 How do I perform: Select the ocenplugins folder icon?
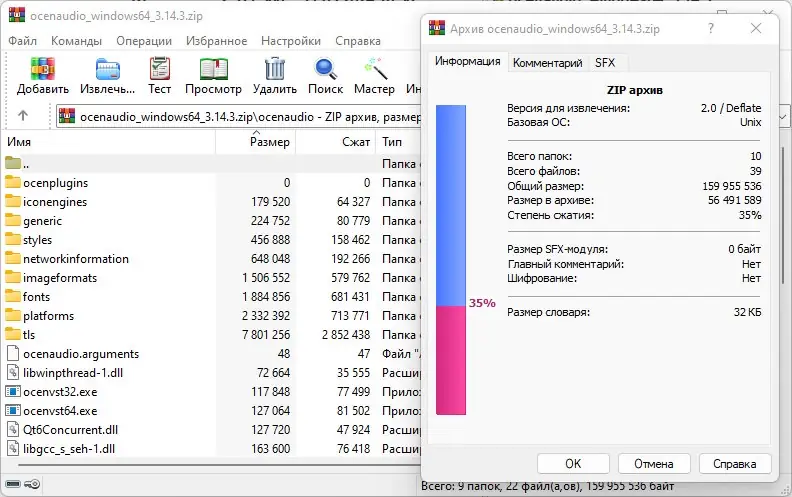coord(13,182)
